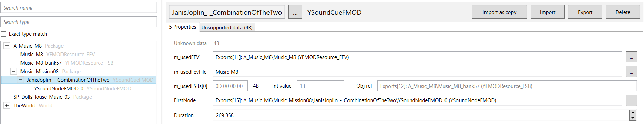Viewport: 644px width, 124px height.
Task: Collapse the JanisJoplin_-_CombinationOfTheTwo node
Action: (20, 80)
